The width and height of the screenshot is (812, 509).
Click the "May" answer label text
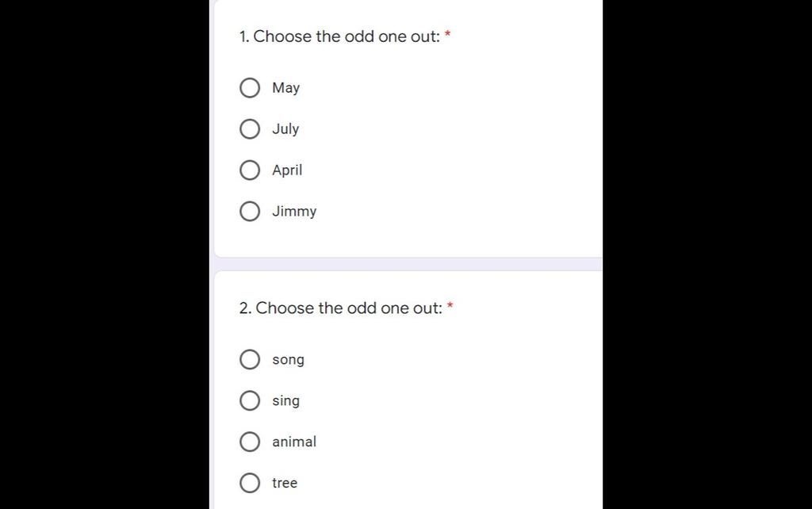pyautogui.click(x=285, y=89)
